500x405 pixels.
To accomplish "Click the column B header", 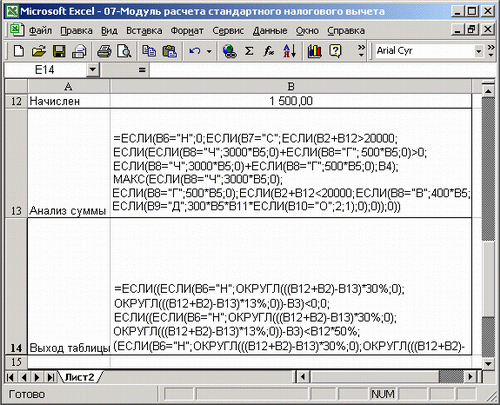I will click(x=291, y=87).
